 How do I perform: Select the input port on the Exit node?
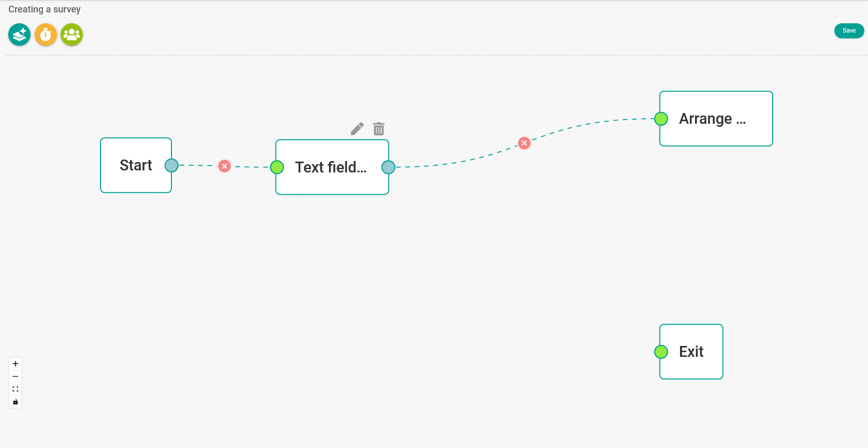(x=661, y=352)
